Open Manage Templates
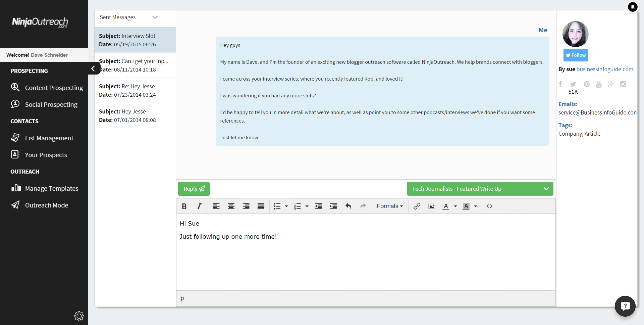The height and width of the screenshot is (325, 644). pyautogui.click(x=52, y=188)
